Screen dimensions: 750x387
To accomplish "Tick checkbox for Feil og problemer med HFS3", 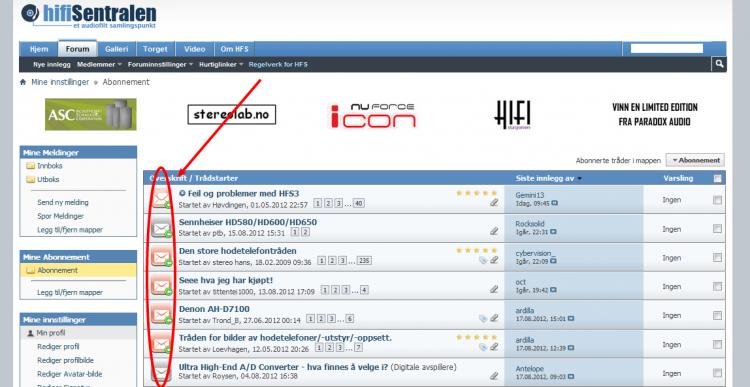I will [717, 200].
